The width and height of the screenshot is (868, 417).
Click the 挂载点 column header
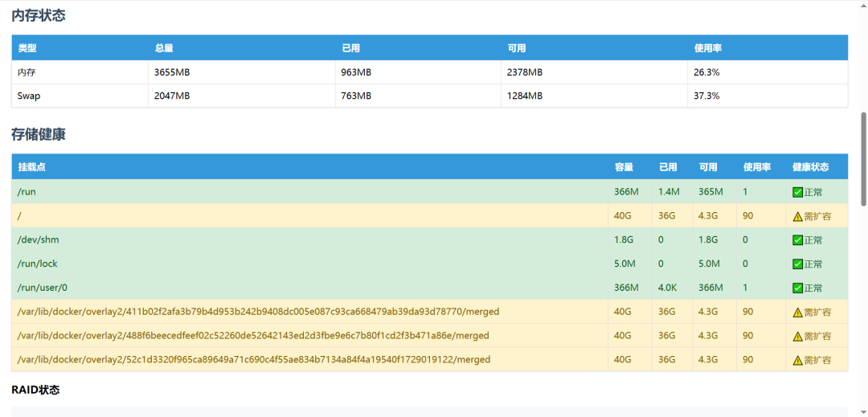32,167
